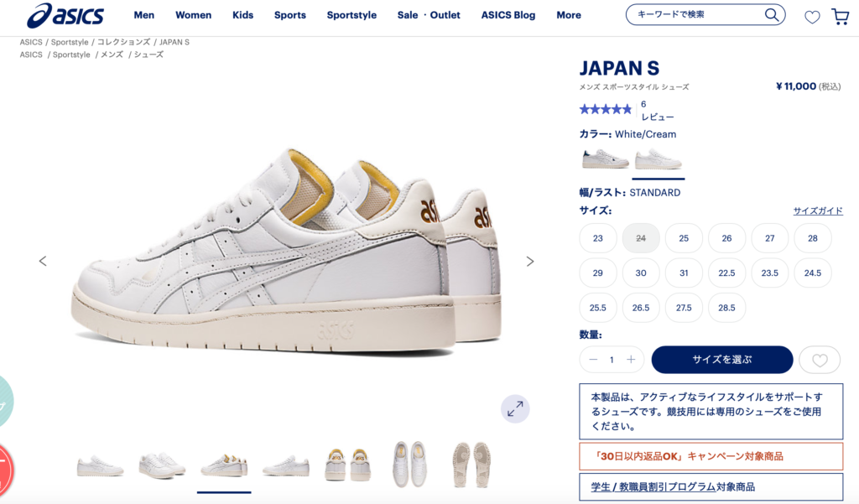Show previous product image arrow
The image size is (859, 504).
coord(43,262)
